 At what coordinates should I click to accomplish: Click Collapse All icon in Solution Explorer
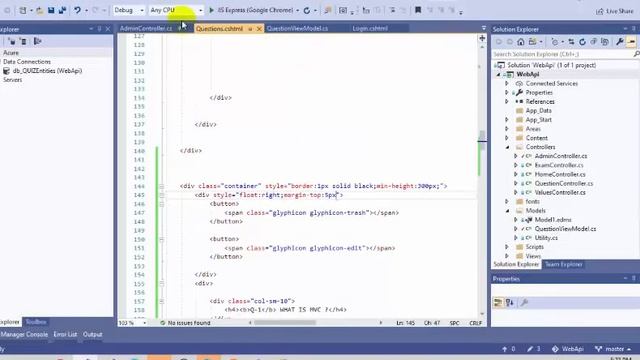(593, 42)
